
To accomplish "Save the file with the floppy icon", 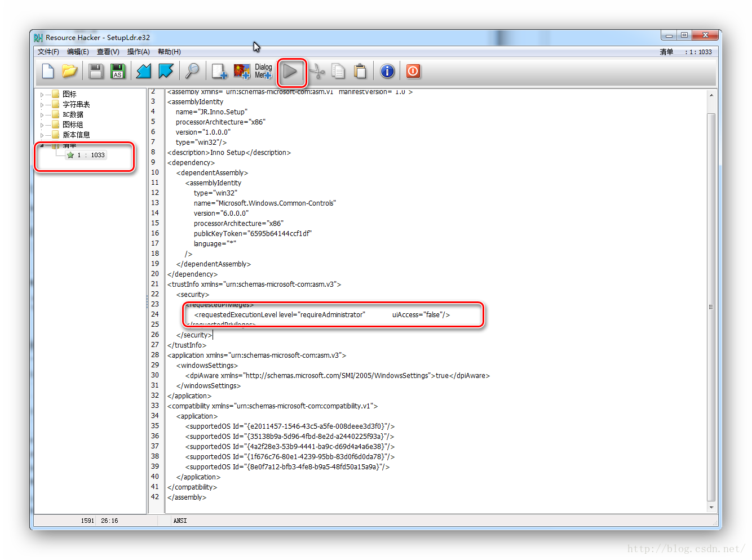I will (x=96, y=71).
